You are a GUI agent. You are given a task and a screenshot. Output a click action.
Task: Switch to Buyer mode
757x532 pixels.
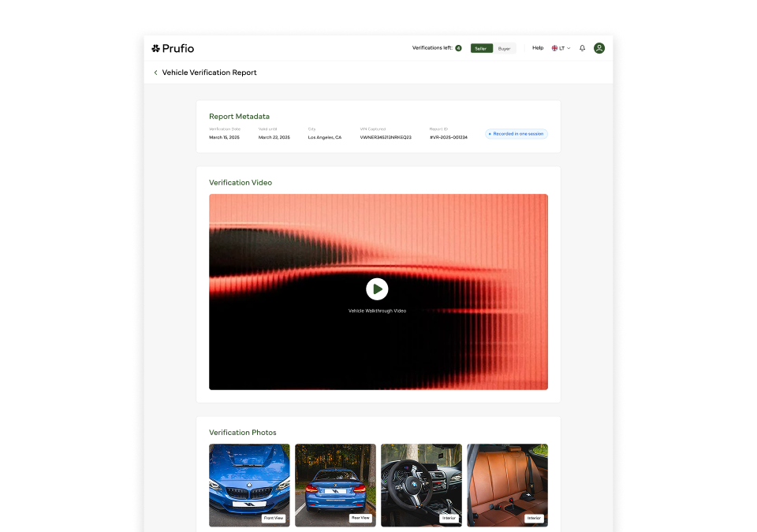pyautogui.click(x=504, y=48)
